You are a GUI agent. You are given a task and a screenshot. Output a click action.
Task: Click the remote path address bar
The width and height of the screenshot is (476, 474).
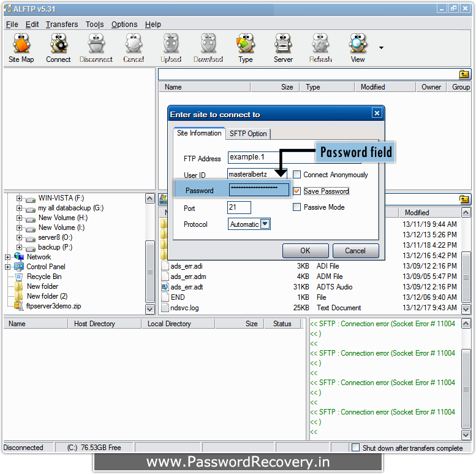pos(308,74)
